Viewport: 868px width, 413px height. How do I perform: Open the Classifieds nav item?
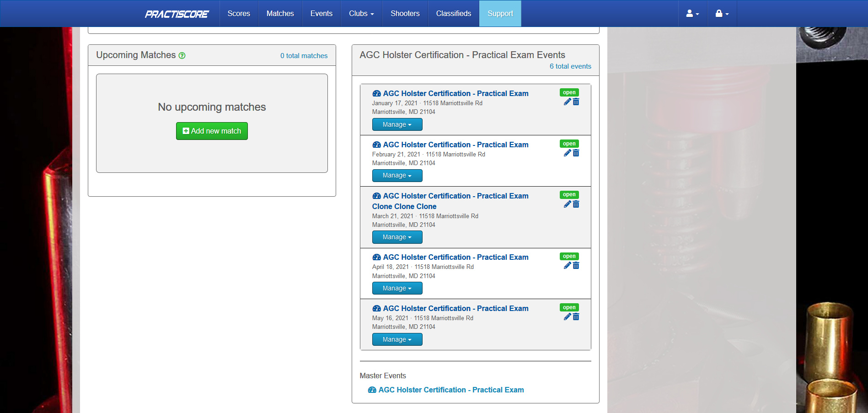click(x=454, y=14)
